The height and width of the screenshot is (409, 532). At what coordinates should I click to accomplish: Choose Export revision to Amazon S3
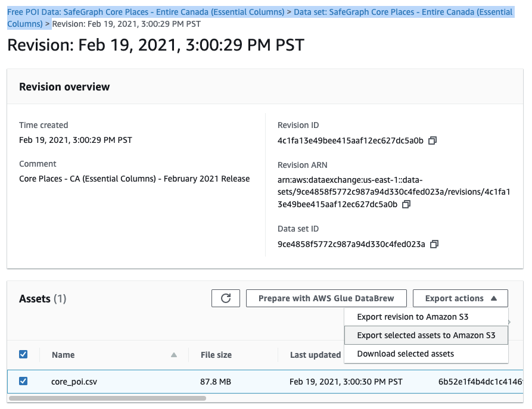coord(421,317)
